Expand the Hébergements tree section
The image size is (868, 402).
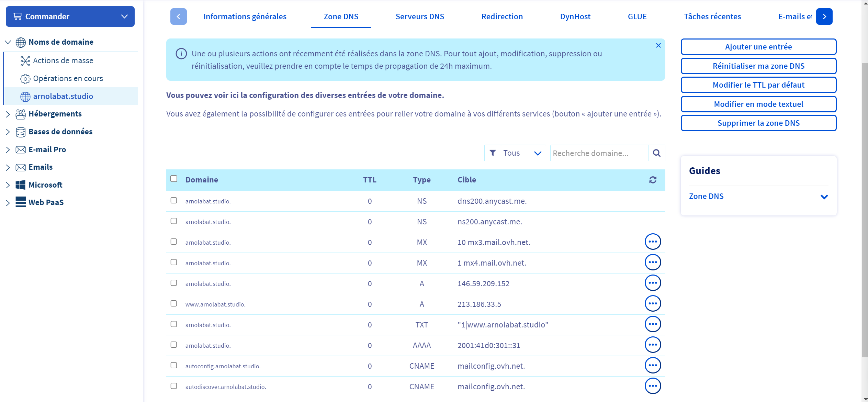tap(8, 114)
